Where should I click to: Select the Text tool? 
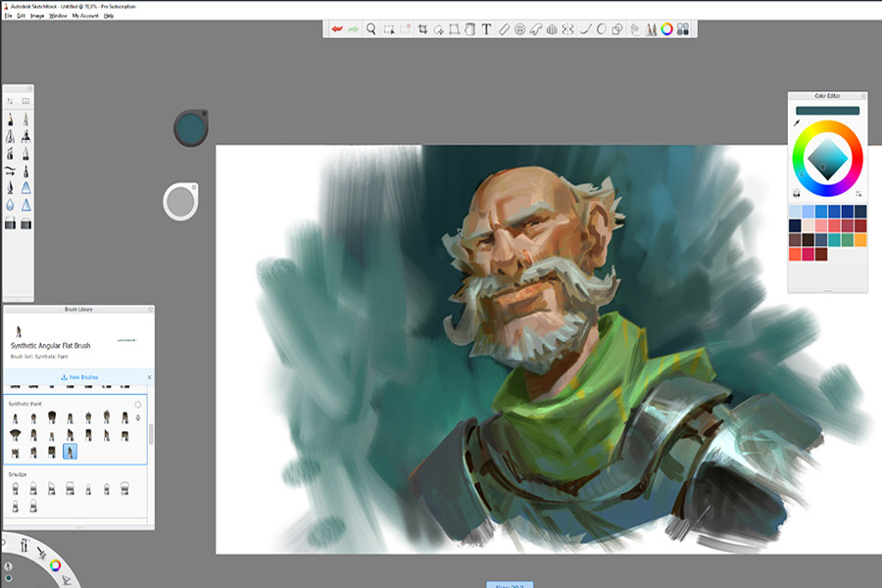click(486, 29)
